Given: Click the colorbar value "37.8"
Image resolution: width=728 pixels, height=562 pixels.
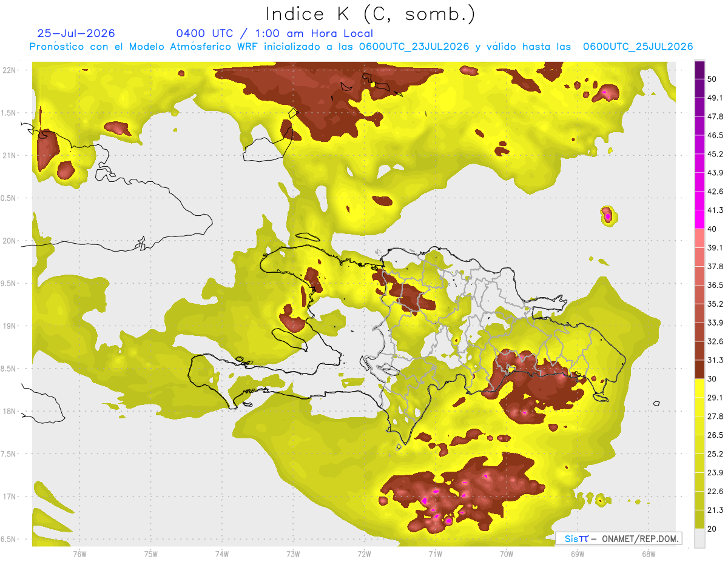Looking at the screenshot, I should point(715,266).
